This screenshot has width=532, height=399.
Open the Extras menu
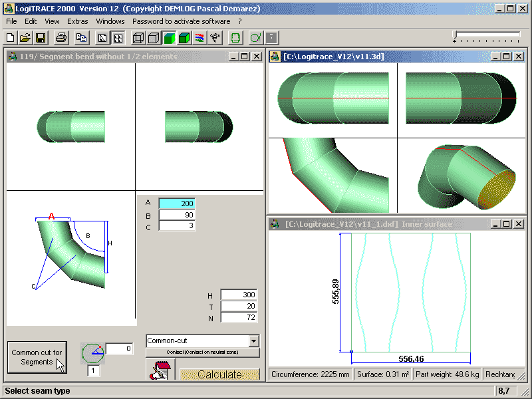coord(77,21)
